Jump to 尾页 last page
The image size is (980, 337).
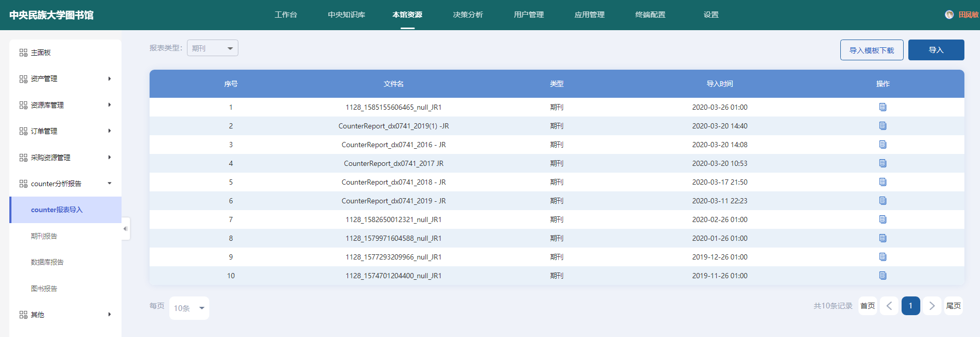click(953, 306)
